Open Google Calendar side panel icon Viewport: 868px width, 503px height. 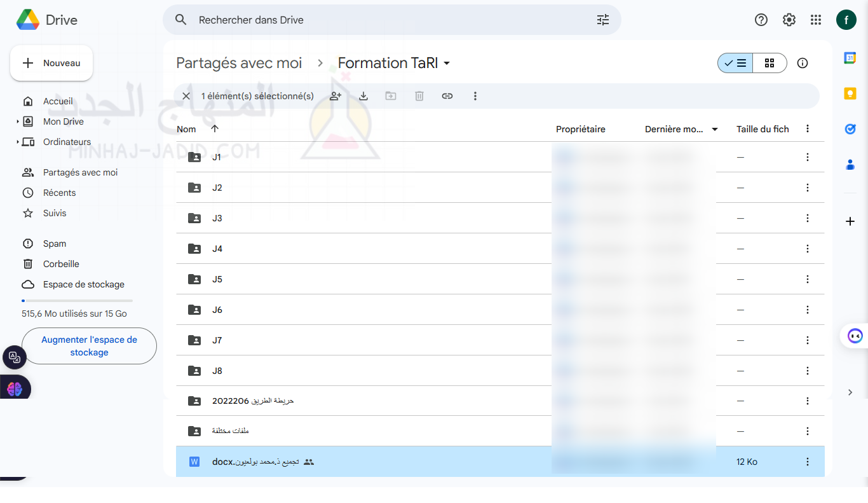click(x=850, y=58)
